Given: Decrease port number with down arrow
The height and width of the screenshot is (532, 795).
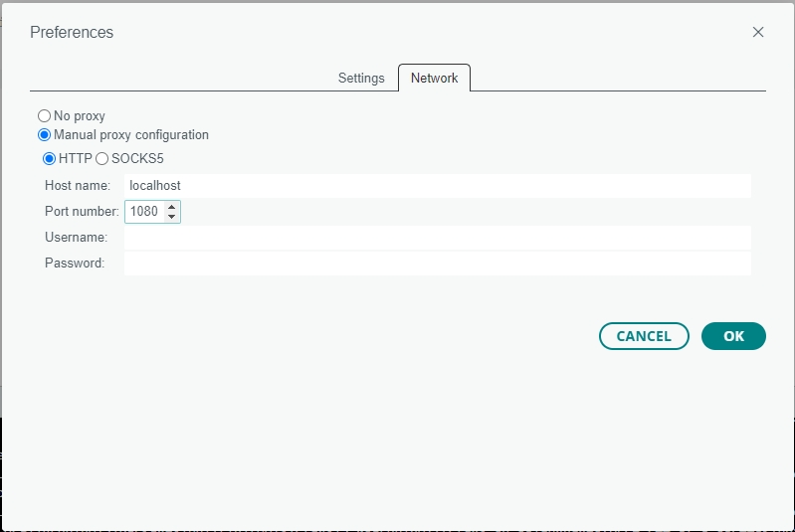Looking at the screenshot, I should 172,217.
